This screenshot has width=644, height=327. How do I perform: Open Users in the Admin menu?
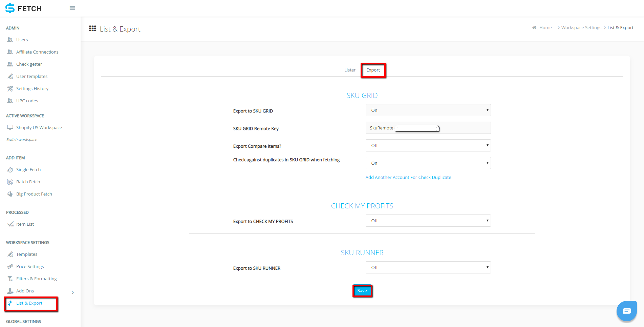22,40
